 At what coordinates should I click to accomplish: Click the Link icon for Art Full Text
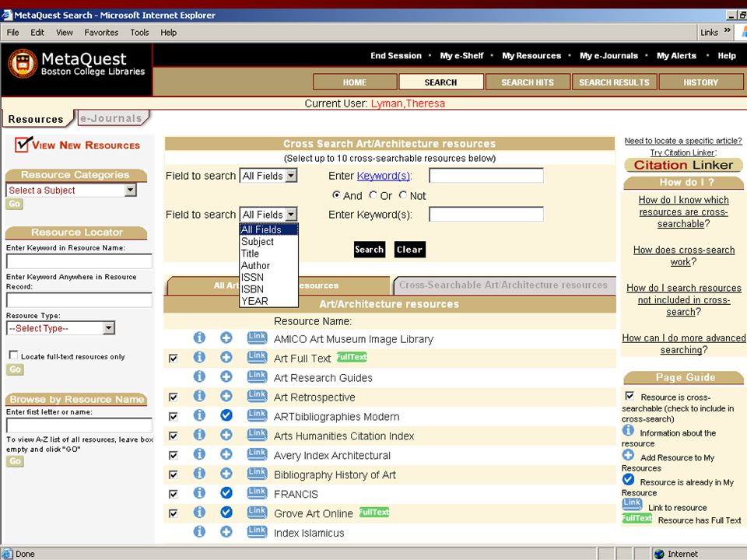[x=257, y=357]
